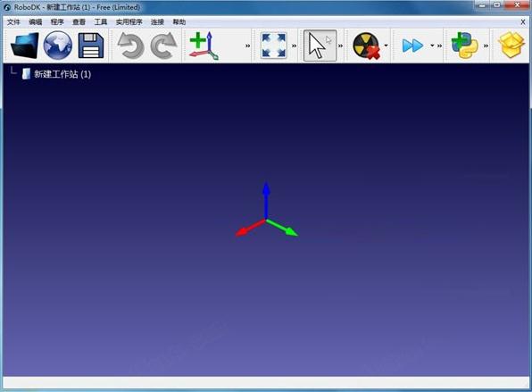Open the 程序 menu
This screenshot has width=532, height=392.
(57, 22)
